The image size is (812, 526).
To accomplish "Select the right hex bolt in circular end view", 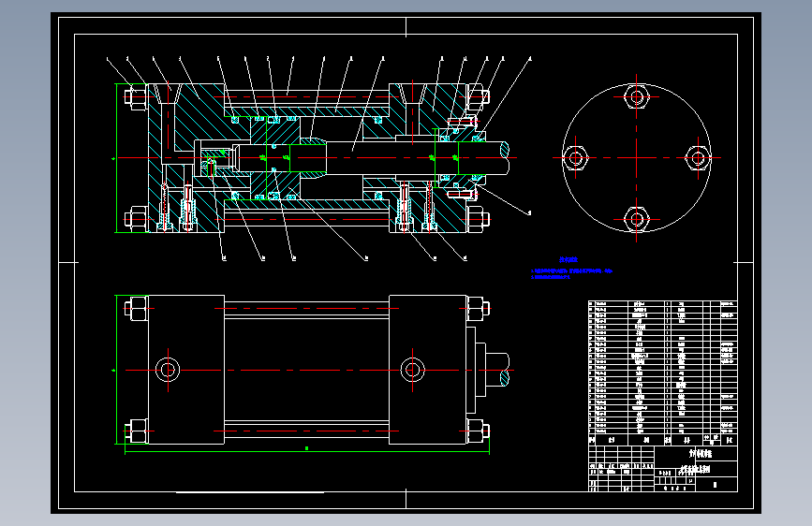I will click(x=698, y=158).
